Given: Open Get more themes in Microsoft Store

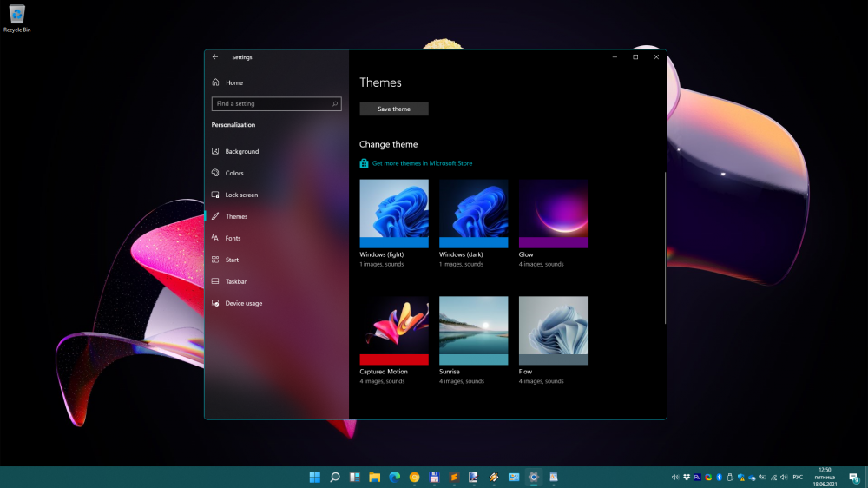Looking at the screenshot, I should tap(422, 163).
